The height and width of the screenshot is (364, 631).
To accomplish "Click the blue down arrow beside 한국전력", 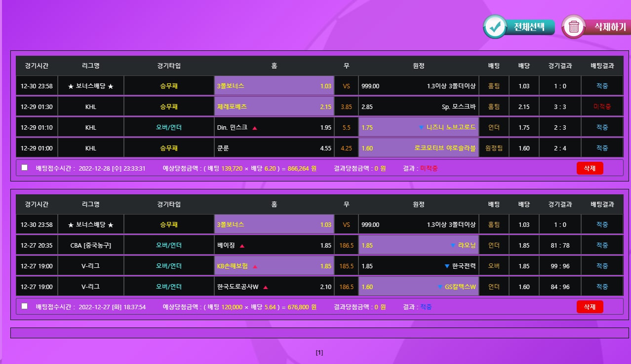I will pyautogui.click(x=447, y=266).
